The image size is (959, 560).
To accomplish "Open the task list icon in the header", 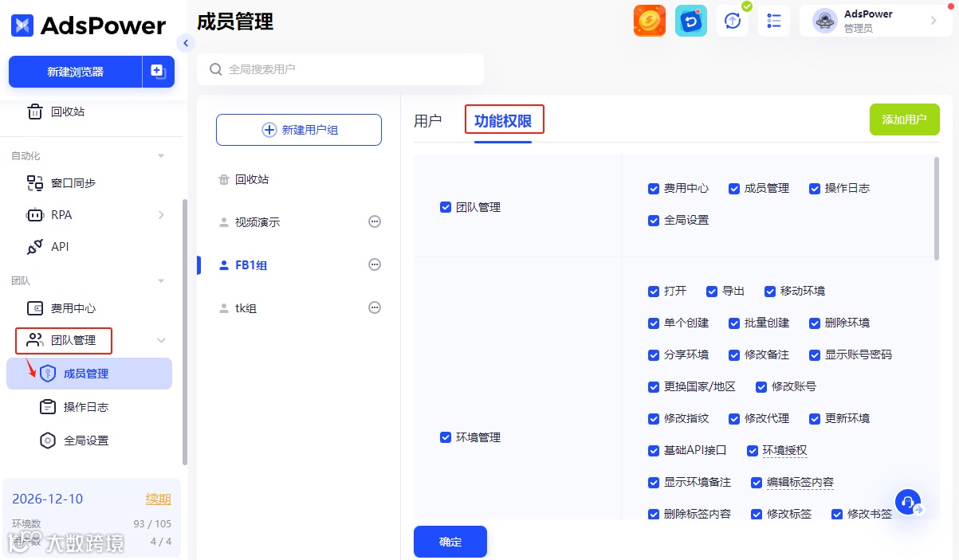I will coord(773,21).
